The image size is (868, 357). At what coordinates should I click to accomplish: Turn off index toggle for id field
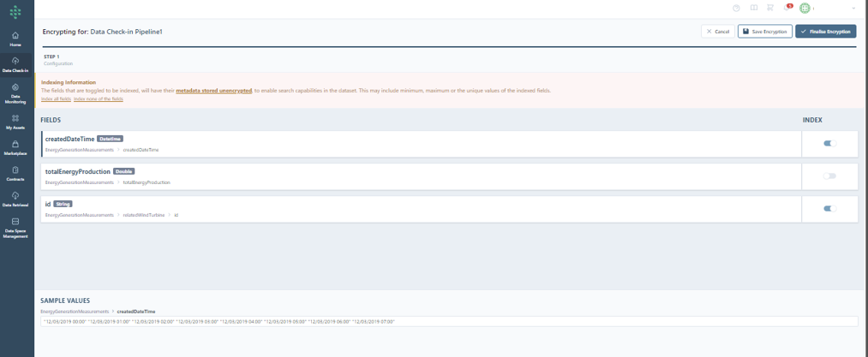click(x=829, y=208)
